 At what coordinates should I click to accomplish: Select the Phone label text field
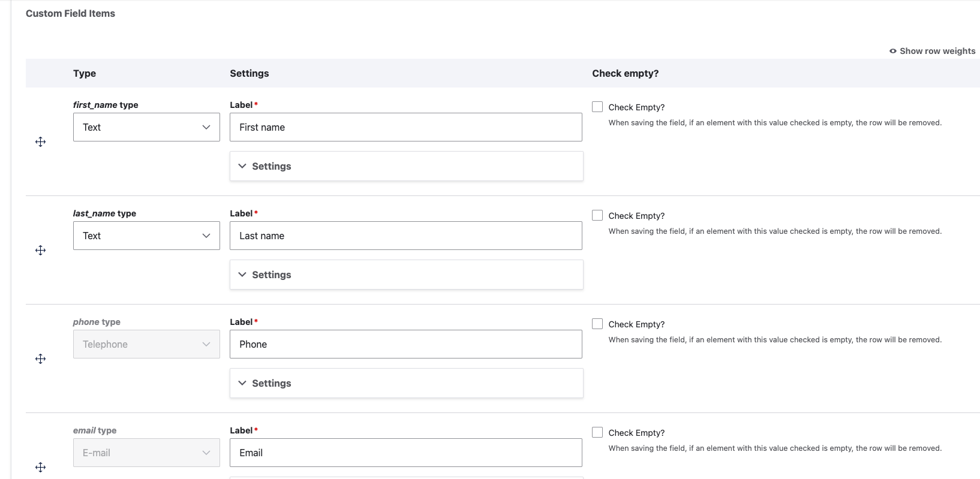[x=405, y=344]
